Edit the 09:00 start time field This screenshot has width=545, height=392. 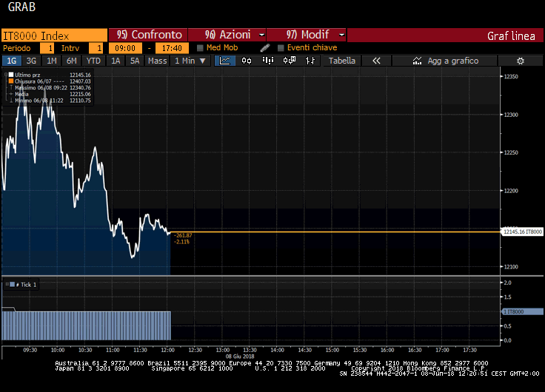[125, 48]
